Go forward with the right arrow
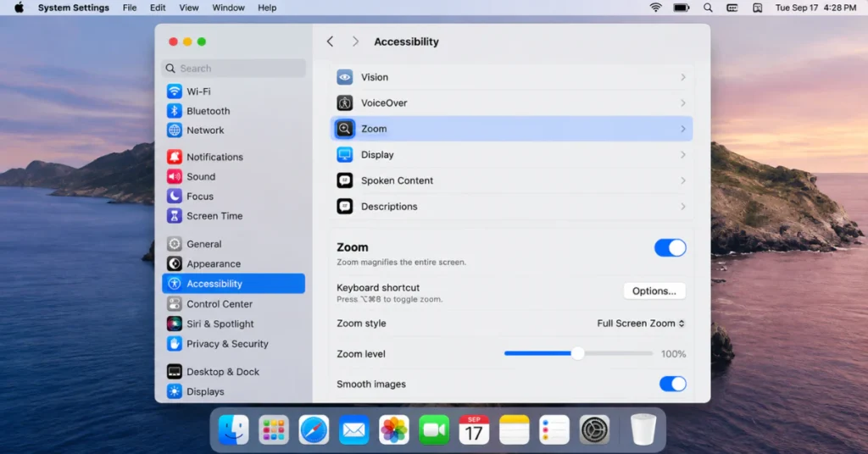This screenshot has height=454, width=868. (355, 42)
